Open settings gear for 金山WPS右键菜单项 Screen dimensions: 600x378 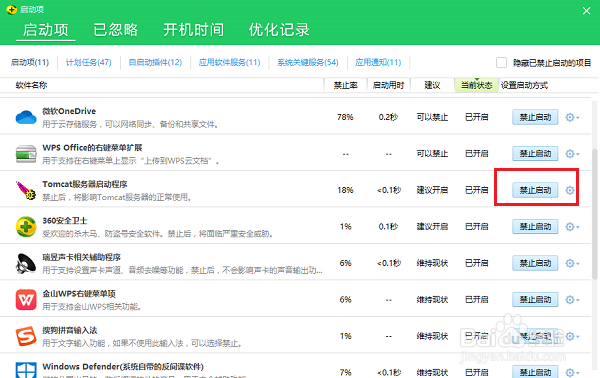[572, 300]
